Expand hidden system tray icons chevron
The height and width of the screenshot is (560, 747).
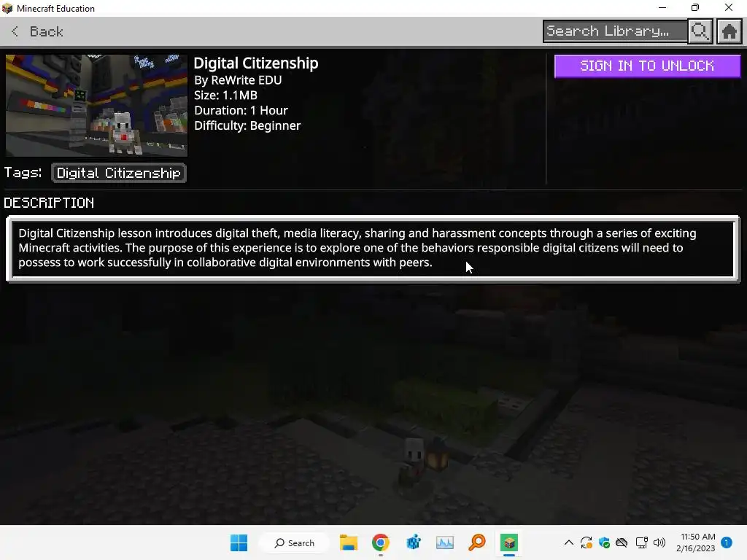[569, 542]
